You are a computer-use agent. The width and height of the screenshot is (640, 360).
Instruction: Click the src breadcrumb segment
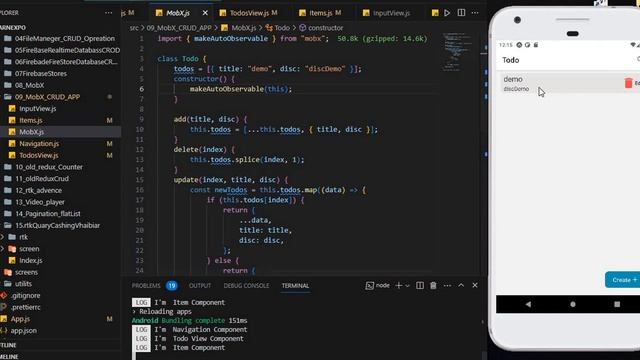[134, 28]
